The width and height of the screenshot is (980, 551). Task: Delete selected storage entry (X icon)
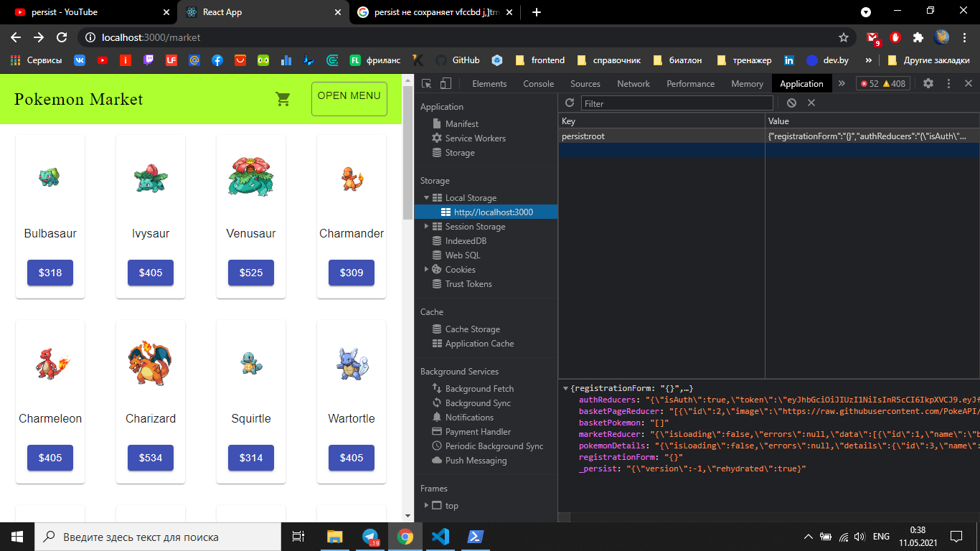[x=811, y=103]
